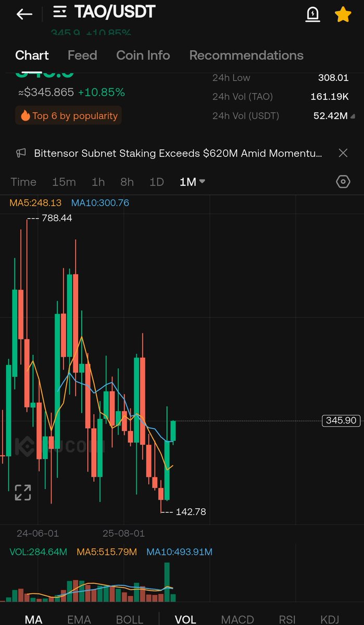
Task: Set a price alert via bell icon
Action: (x=312, y=15)
